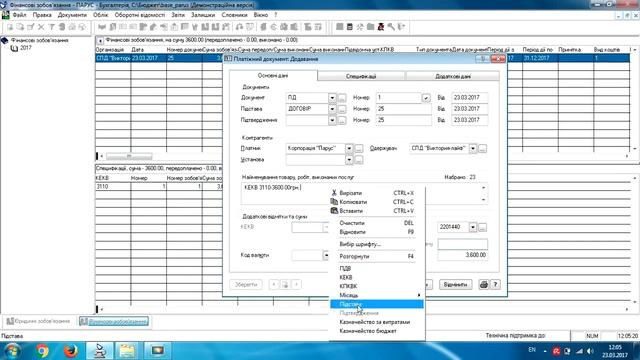Choose Вставити in the context menu
The height and width of the screenshot is (360, 640).
pyautogui.click(x=377, y=211)
